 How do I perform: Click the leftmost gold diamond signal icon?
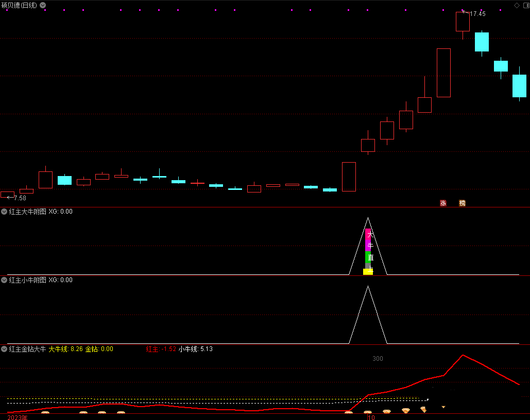[x=45, y=413]
